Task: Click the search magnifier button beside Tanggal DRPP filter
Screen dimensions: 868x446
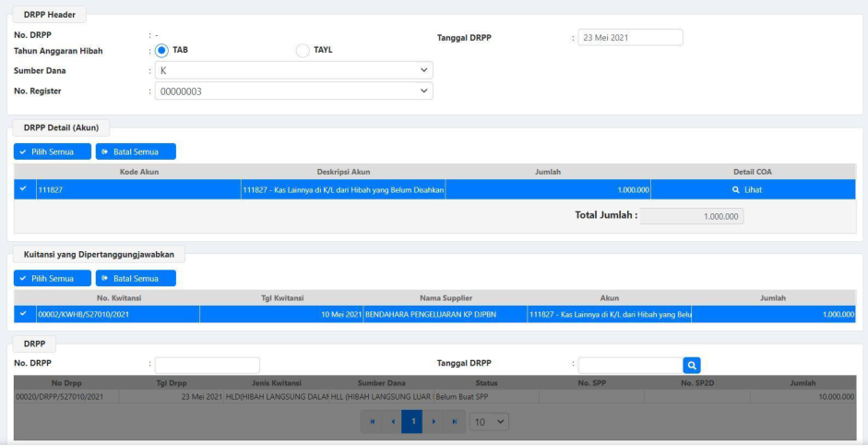Action: pos(692,365)
